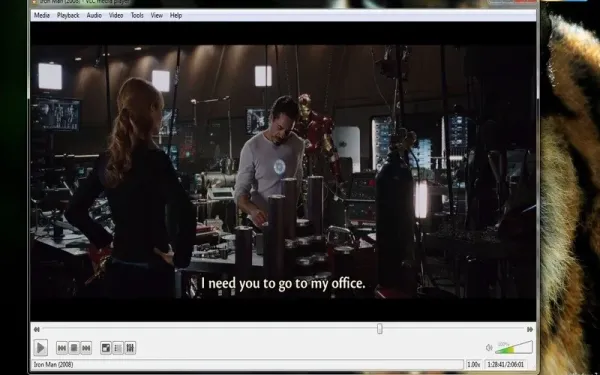
Task: Open the Audio menu
Action: (94, 15)
